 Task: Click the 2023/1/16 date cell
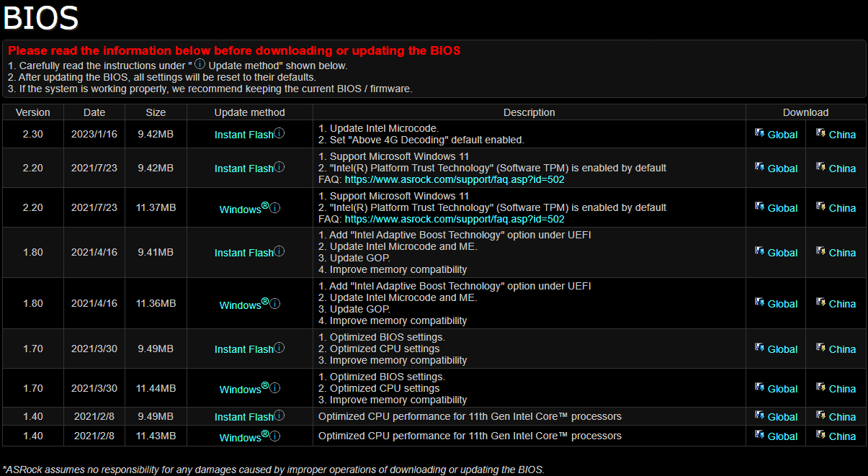(94, 134)
